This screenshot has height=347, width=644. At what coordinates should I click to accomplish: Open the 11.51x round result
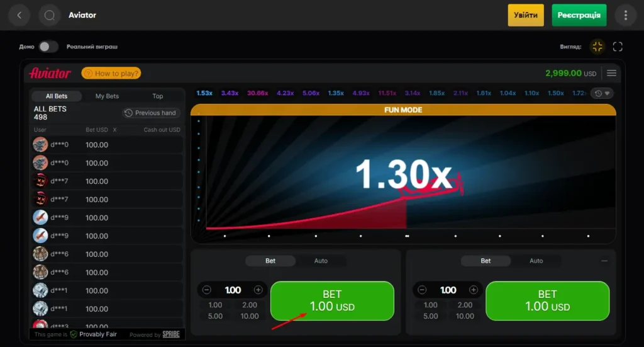tap(387, 93)
